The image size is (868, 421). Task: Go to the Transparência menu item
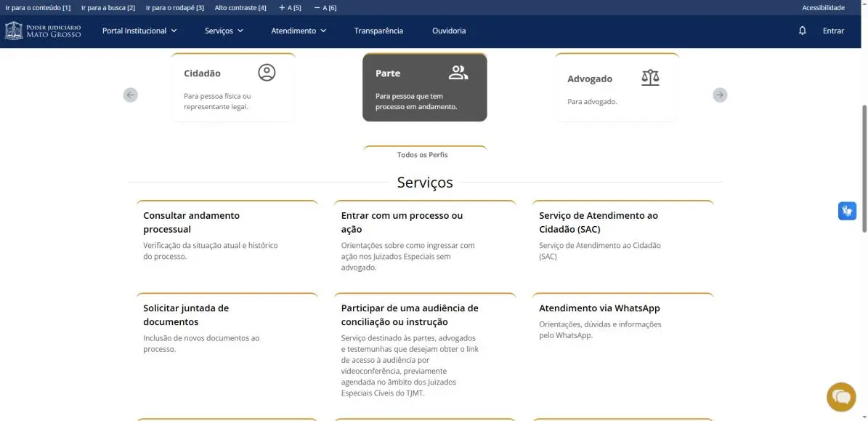tap(378, 31)
